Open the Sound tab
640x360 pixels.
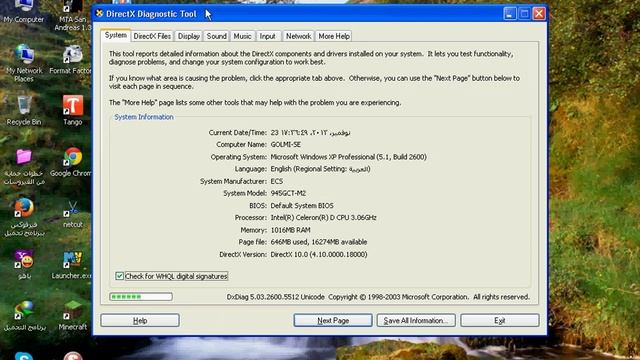tap(216, 36)
